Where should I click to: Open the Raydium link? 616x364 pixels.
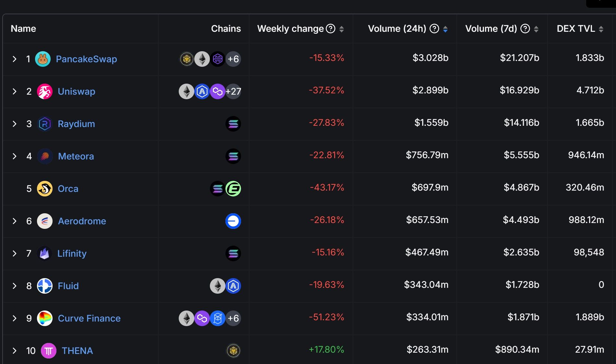[x=76, y=124]
